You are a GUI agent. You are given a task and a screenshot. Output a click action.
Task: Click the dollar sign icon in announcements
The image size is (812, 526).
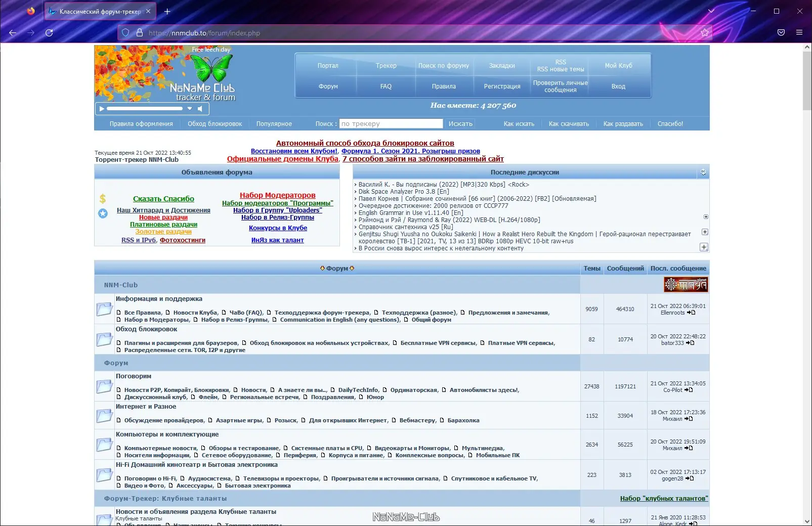(103, 199)
